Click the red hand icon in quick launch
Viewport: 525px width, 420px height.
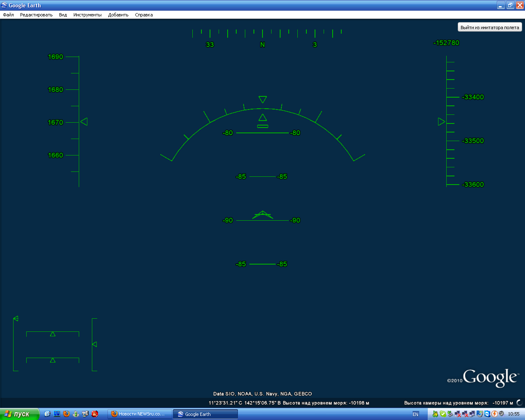point(95,414)
